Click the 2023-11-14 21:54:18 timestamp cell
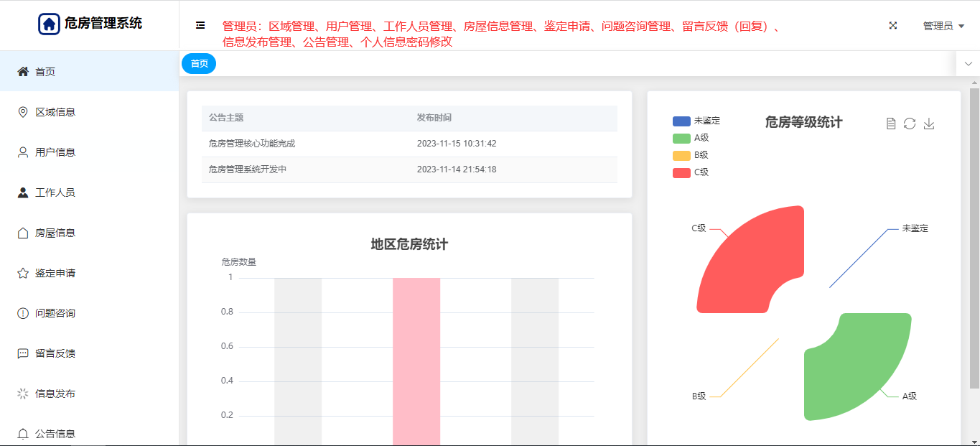980x446 pixels. [x=457, y=169]
